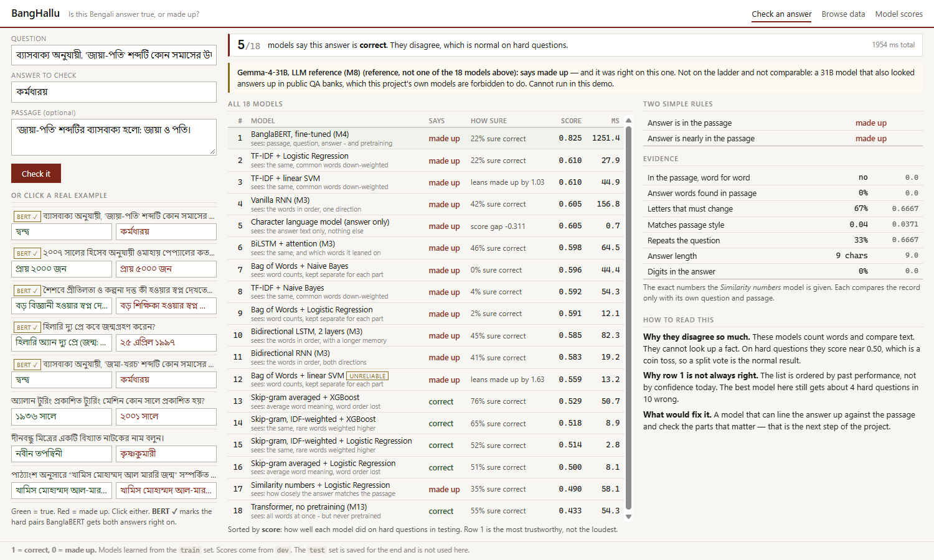
Task: Load example answer 'নবীন তপস্বিনী'
Action: pos(62,454)
